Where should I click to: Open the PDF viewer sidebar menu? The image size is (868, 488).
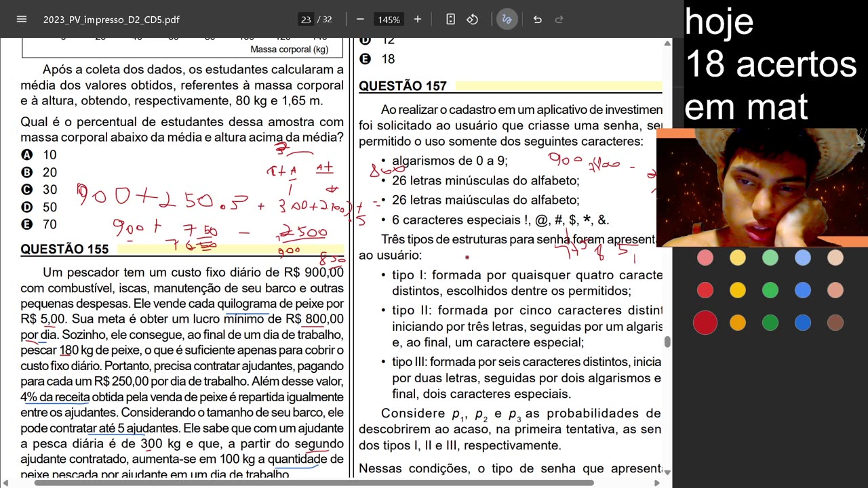point(22,19)
